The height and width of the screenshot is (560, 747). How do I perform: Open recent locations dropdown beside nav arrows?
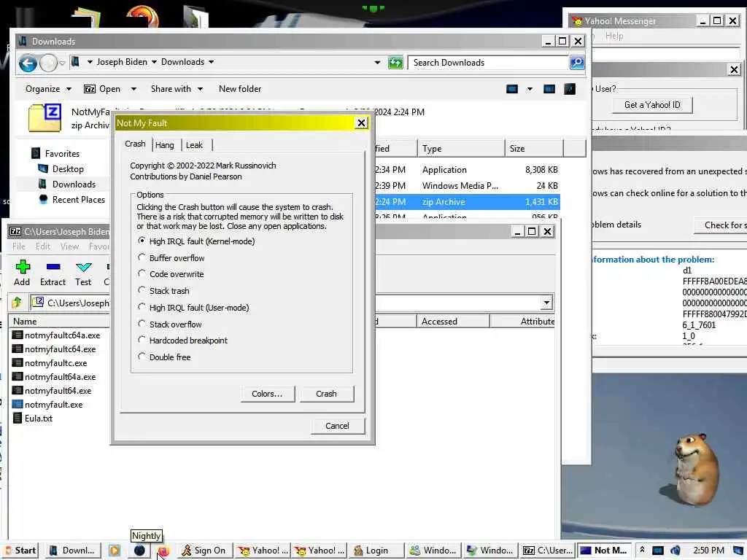(63, 63)
